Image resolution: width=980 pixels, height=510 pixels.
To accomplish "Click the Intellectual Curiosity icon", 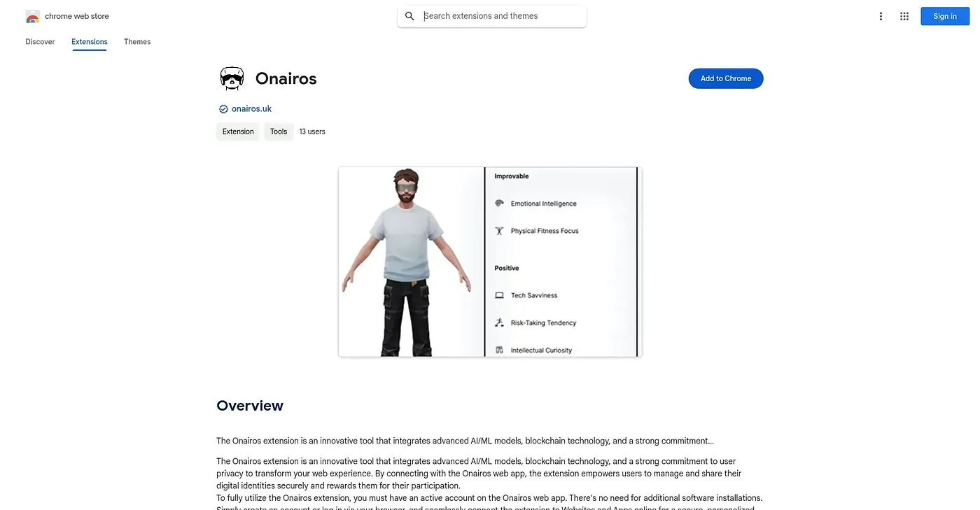I will (x=499, y=350).
